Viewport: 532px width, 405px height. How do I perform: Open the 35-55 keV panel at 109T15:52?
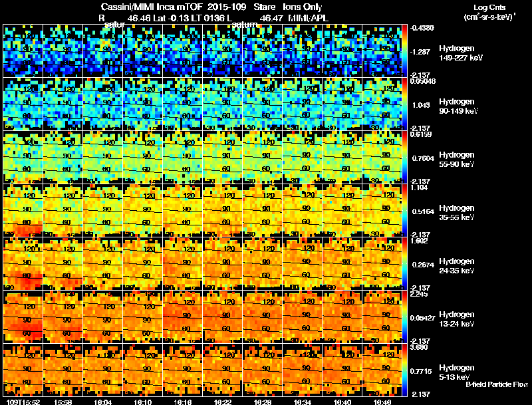pos(23,211)
